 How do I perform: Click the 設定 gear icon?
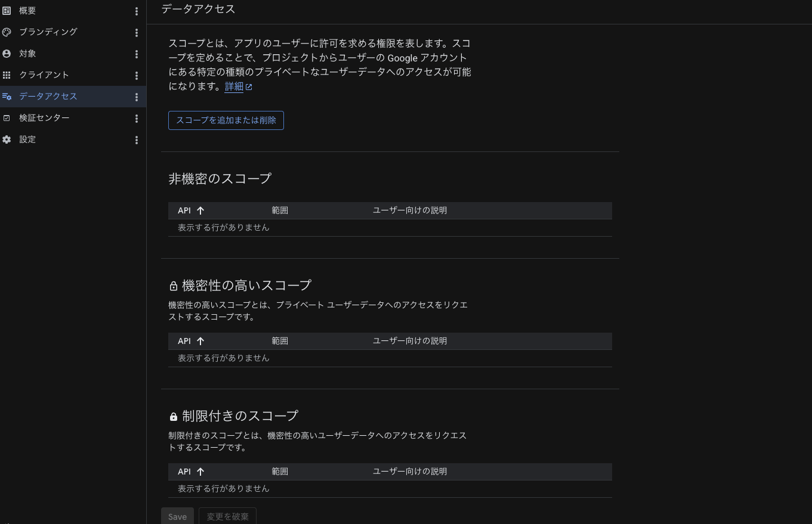pyautogui.click(x=7, y=139)
